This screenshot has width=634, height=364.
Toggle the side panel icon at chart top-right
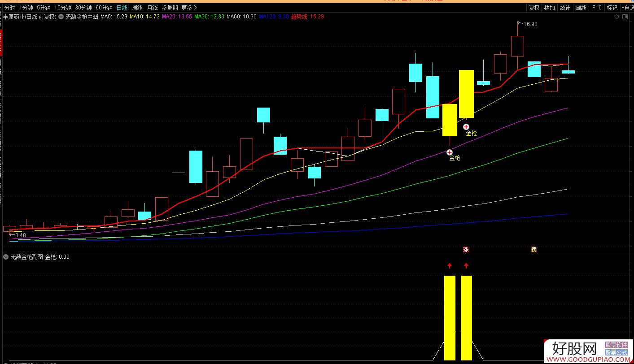click(625, 17)
